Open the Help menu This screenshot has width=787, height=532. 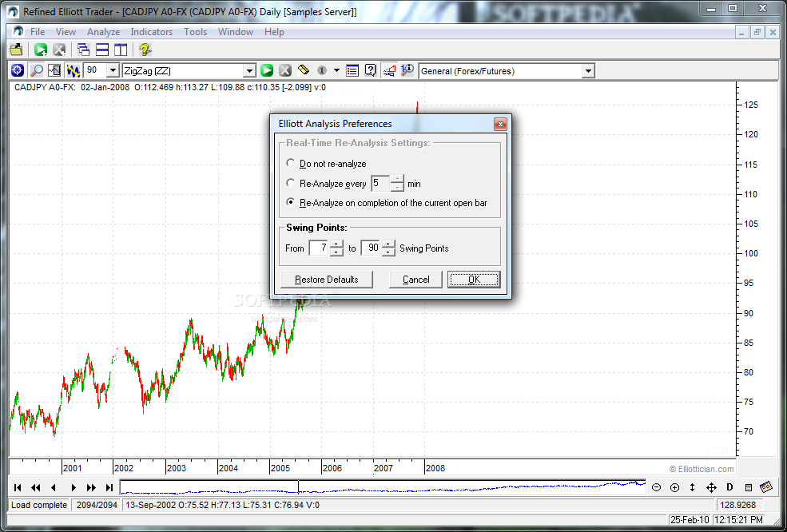(274, 32)
